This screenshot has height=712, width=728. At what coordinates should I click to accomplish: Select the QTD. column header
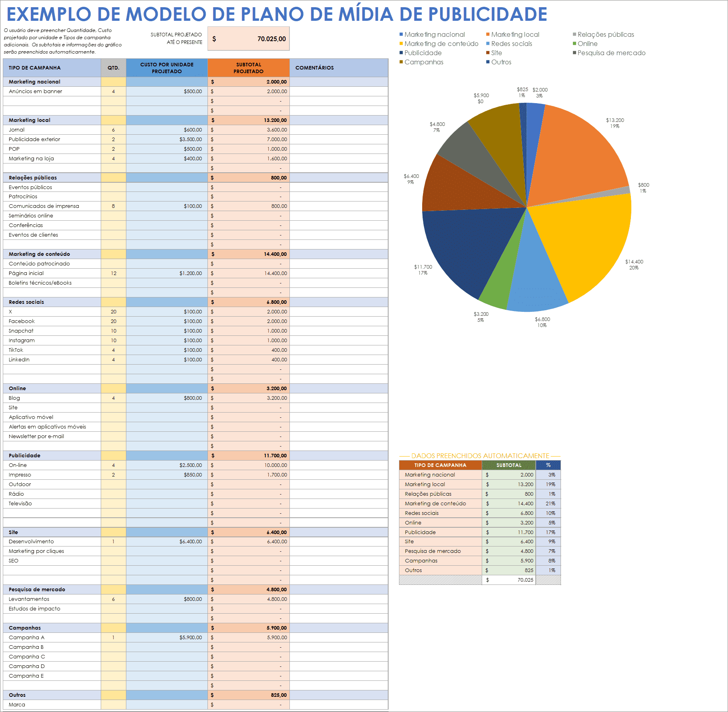pyautogui.click(x=114, y=68)
